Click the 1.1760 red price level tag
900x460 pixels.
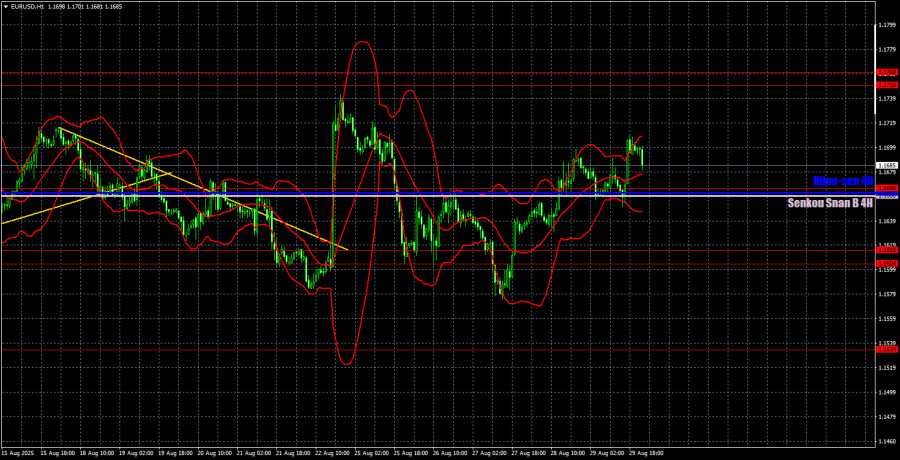887,72
